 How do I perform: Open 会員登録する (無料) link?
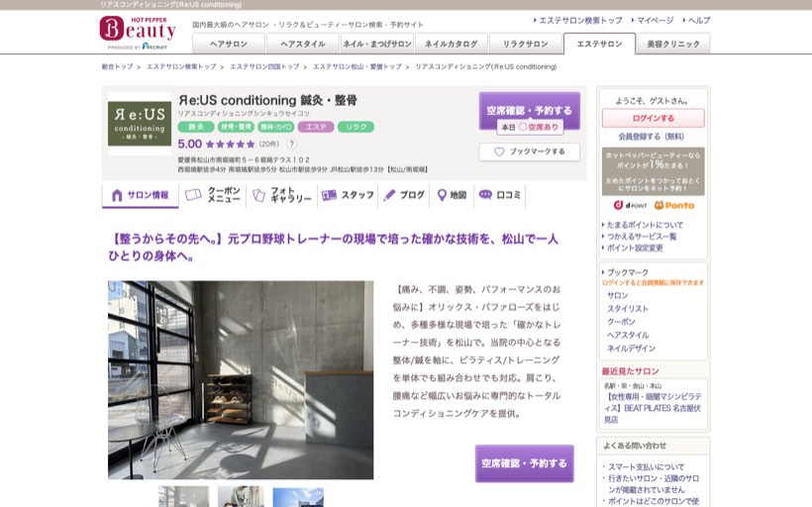pyautogui.click(x=651, y=137)
